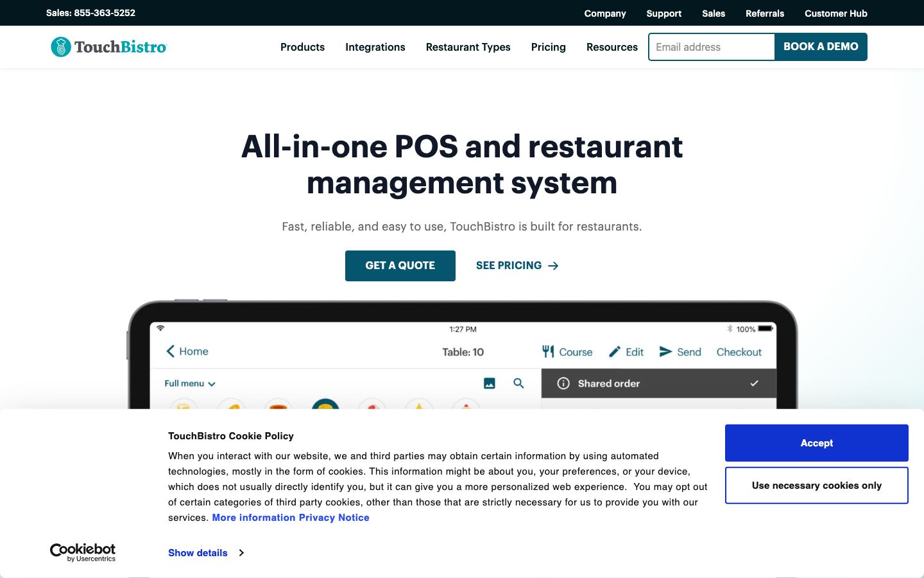Image resolution: width=924 pixels, height=578 pixels.
Task: Click the Get a Quote button
Action: click(400, 266)
